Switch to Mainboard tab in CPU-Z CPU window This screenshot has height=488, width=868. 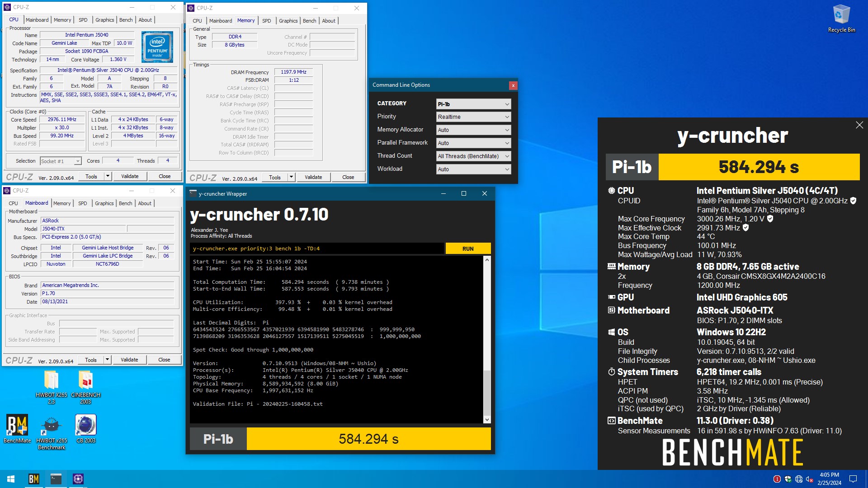[37, 20]
